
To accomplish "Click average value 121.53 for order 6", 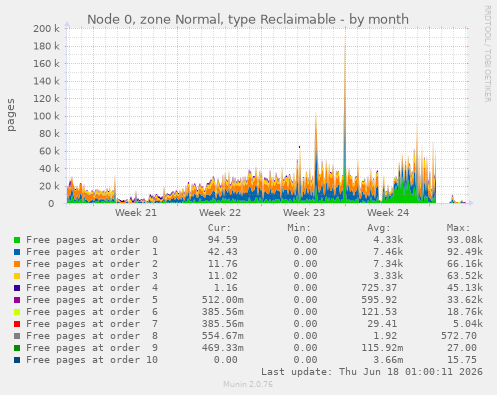I will point(379,312).
